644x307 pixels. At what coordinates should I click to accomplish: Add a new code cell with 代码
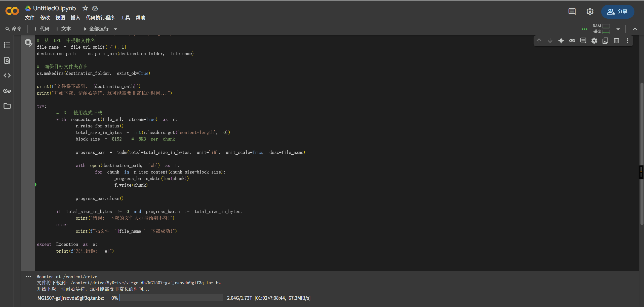(42, 29)
